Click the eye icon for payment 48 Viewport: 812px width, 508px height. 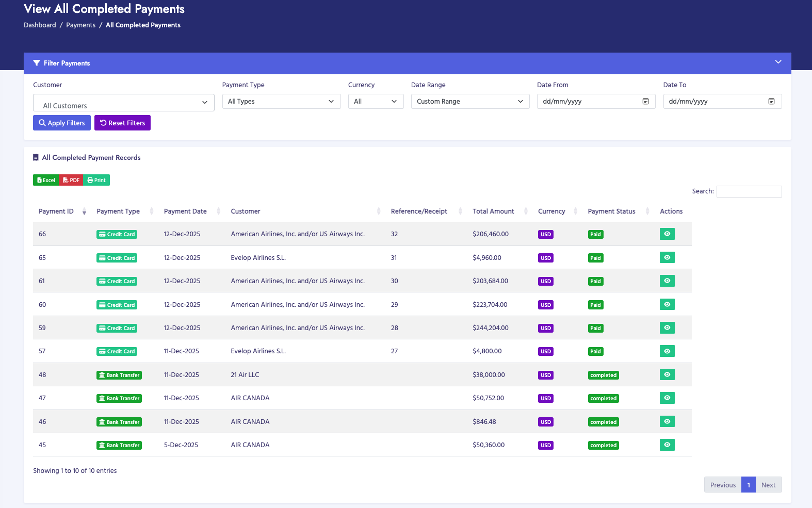[x=667, y=375]
